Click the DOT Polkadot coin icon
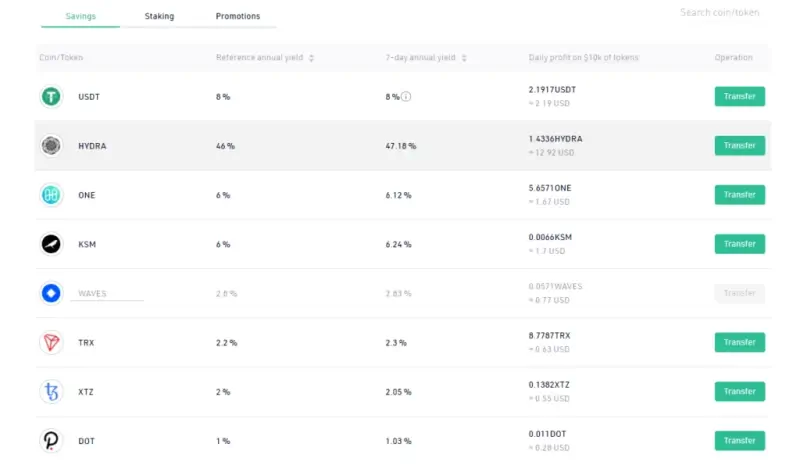The width and height of the screenshot is (800, 465). [51, 440]
